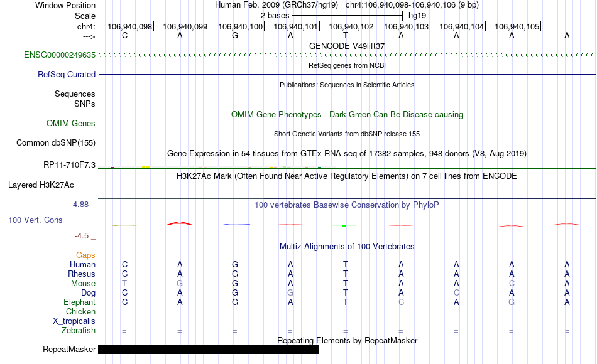
Task: Click the Human row C base
Action: [124, 264]
